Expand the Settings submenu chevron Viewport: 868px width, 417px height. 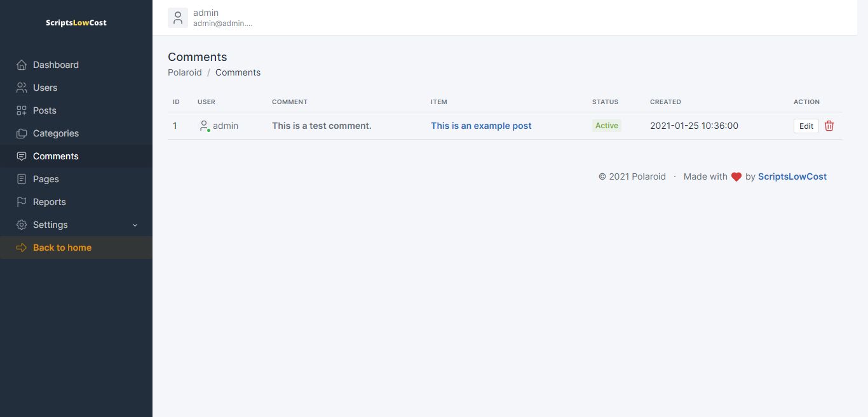(135, 225)
